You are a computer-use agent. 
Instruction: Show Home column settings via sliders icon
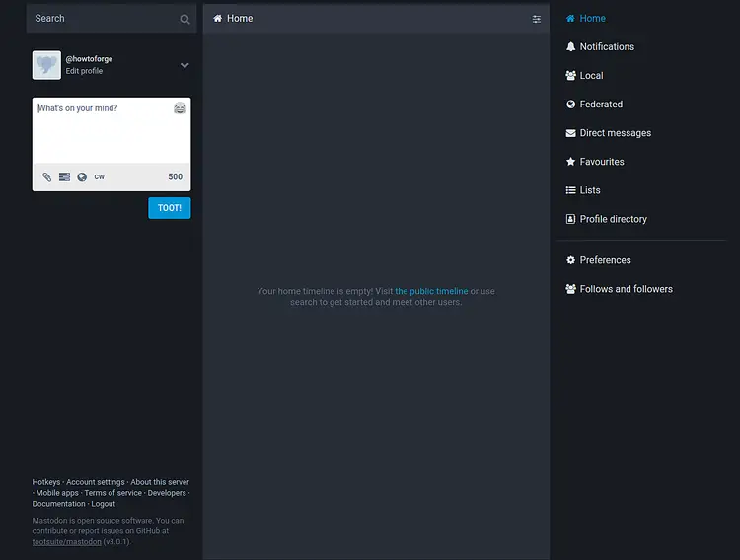pos(537,19)
